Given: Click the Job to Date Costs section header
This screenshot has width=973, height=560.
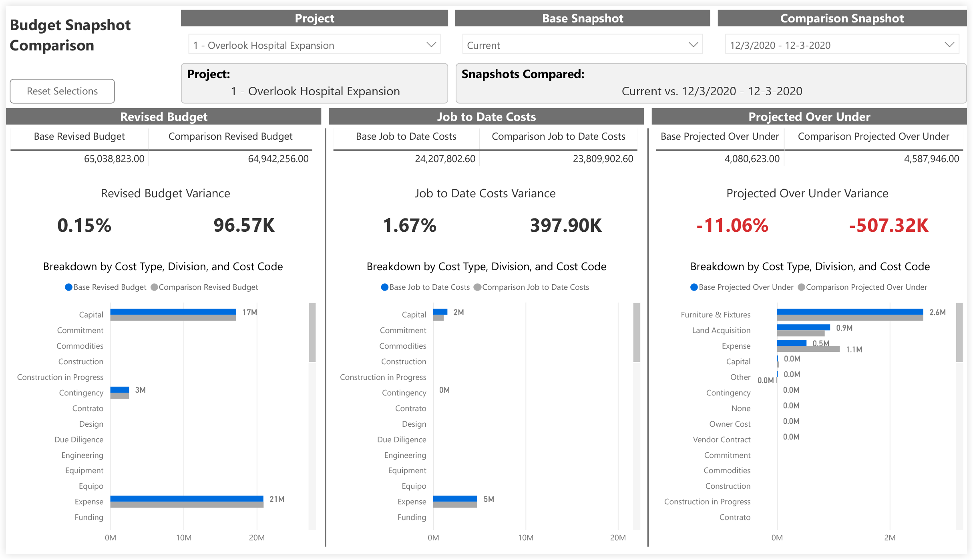Looking at the screenshot, I should (486, 116).
